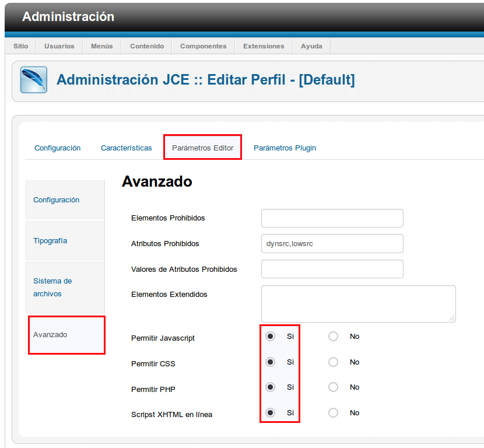Click the Permitir CSS label
484x448 pixels.
[153, 364]
